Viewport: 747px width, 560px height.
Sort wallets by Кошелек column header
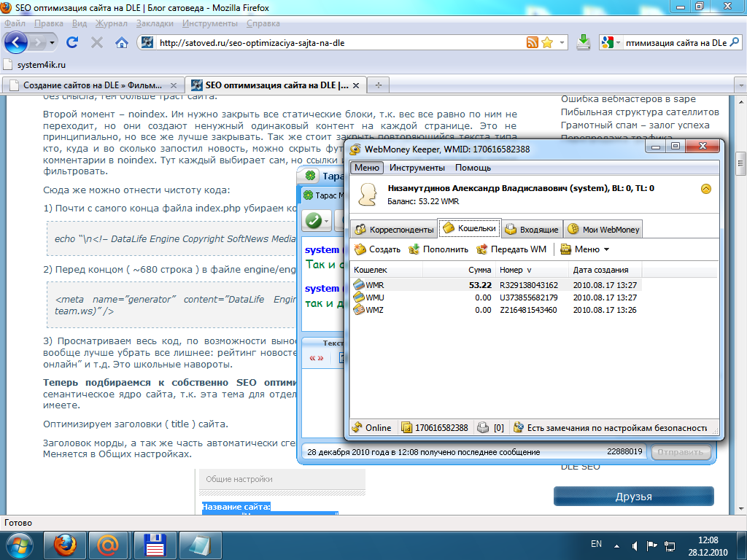387,270
